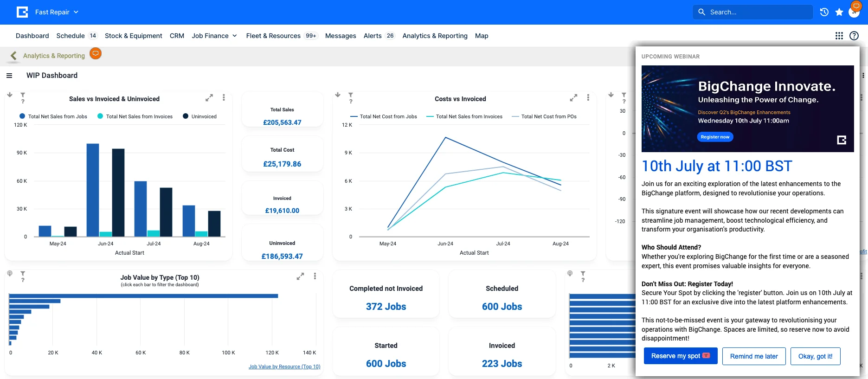This screenshot has height=379, width=868.
Task: Open Job Value by Resource (Top 10) link
Action: (284, 366)
